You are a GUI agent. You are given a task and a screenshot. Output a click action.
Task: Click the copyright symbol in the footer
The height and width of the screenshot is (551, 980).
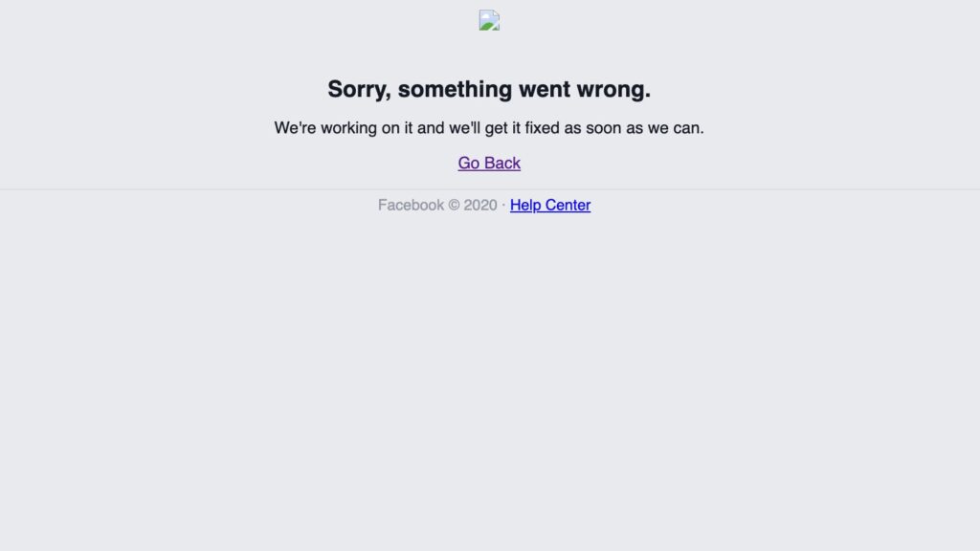[454, 205]
